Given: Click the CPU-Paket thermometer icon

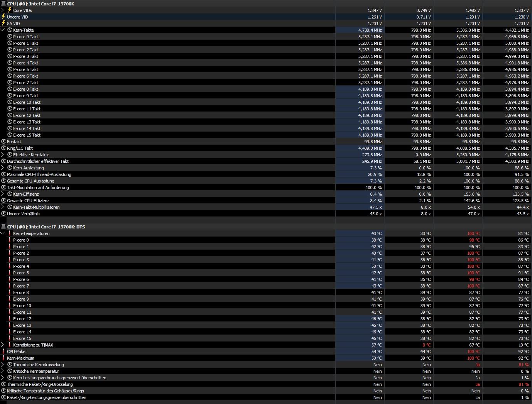Looking at the screenshot, I should (x=3, y=352).
